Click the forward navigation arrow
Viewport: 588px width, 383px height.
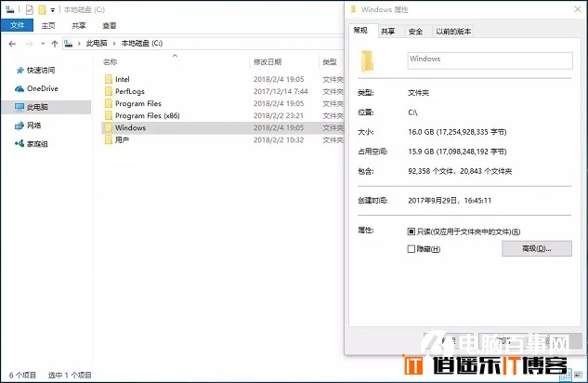[x=29, y=44]
